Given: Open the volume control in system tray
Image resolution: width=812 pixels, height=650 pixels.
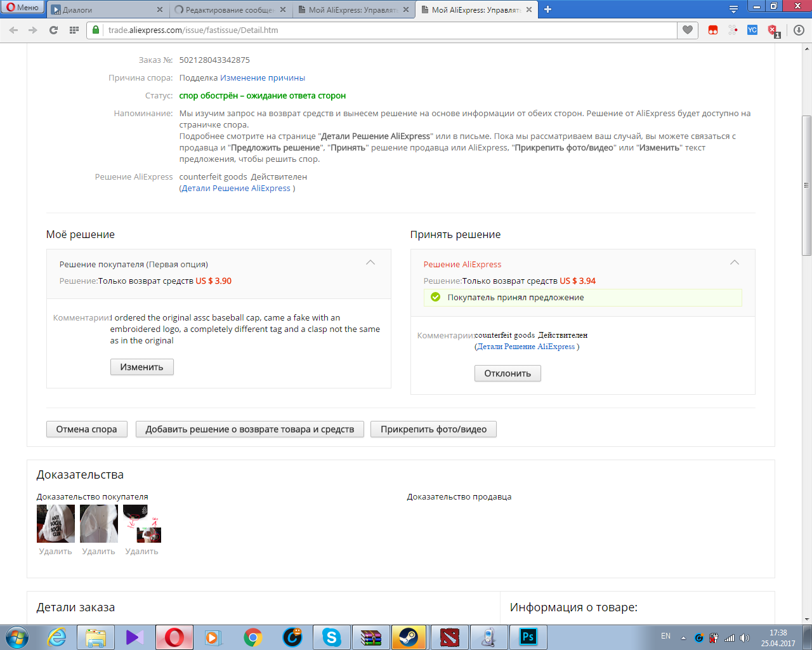Looking at the screenshot, I should pyautogui.click(x=745, y=638).
